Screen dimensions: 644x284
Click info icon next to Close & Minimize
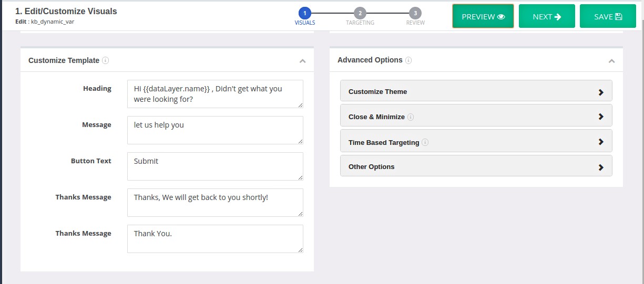[x=411, y=117]
